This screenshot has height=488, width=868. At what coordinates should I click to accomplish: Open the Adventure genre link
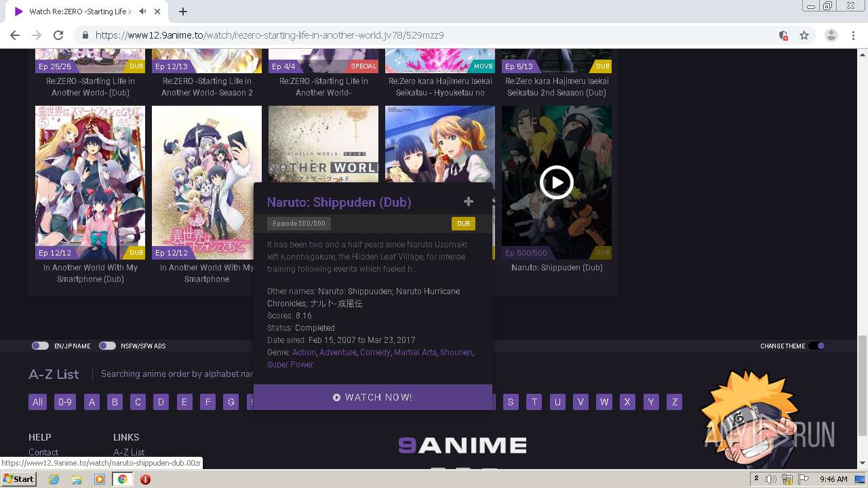[338, 352]
